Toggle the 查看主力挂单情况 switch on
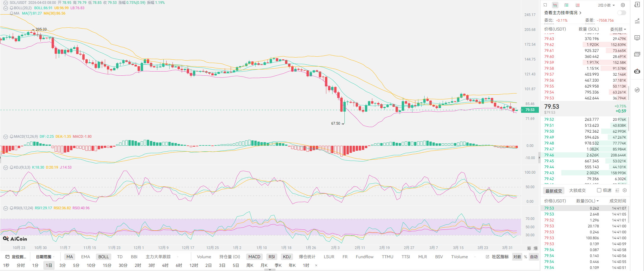 point(621,13)
